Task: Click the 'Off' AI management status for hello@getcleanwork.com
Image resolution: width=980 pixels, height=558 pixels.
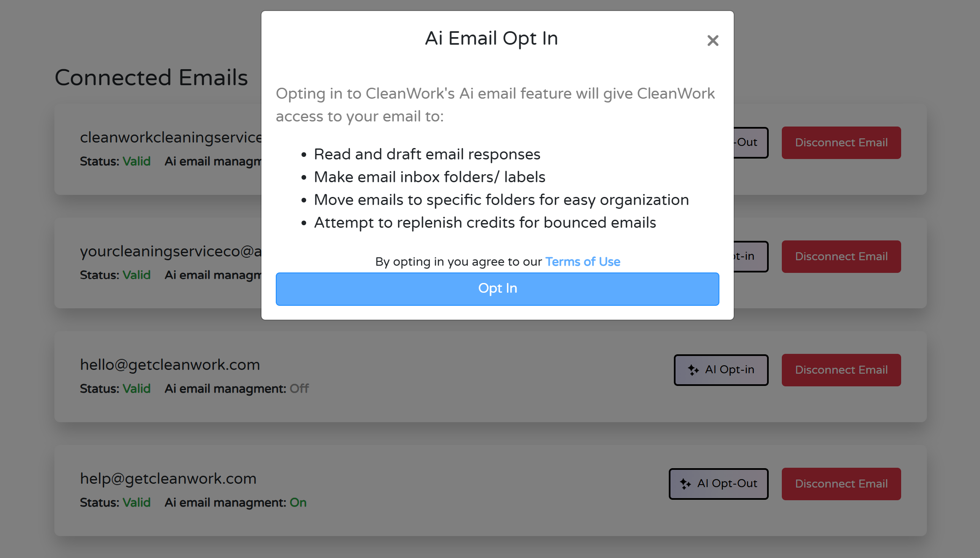Action: (299, 388)
